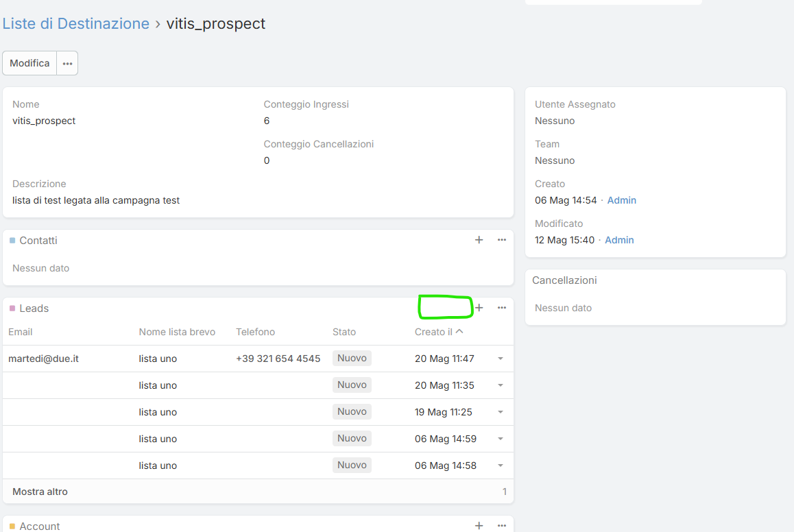The image size is (794, 532).
Task: Go to Liste di Destinazione breadcrumb
Action: (76, 24)
